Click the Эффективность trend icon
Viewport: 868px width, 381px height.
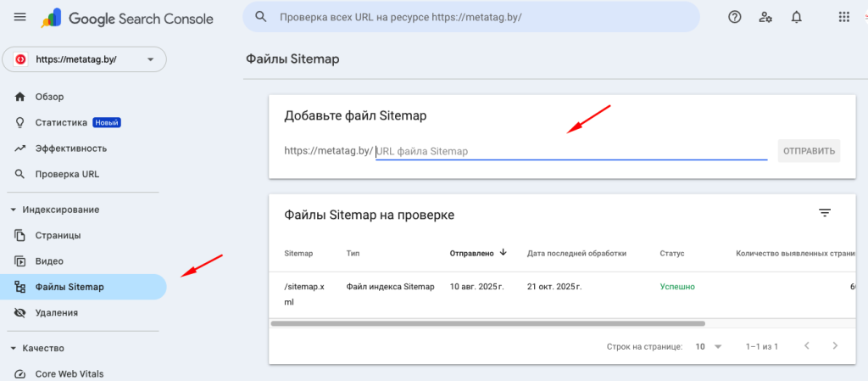[20, 148]
